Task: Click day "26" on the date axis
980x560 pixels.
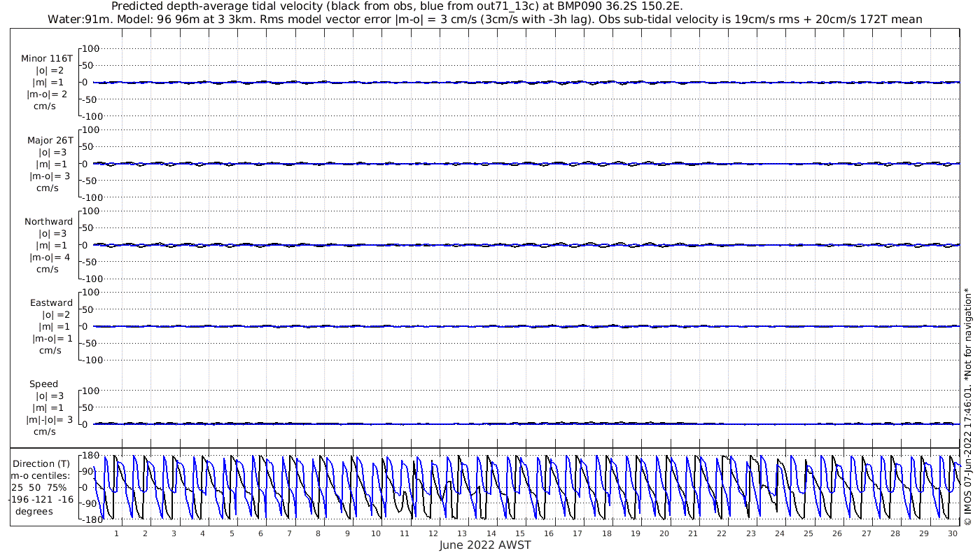Action: point(837,533)
